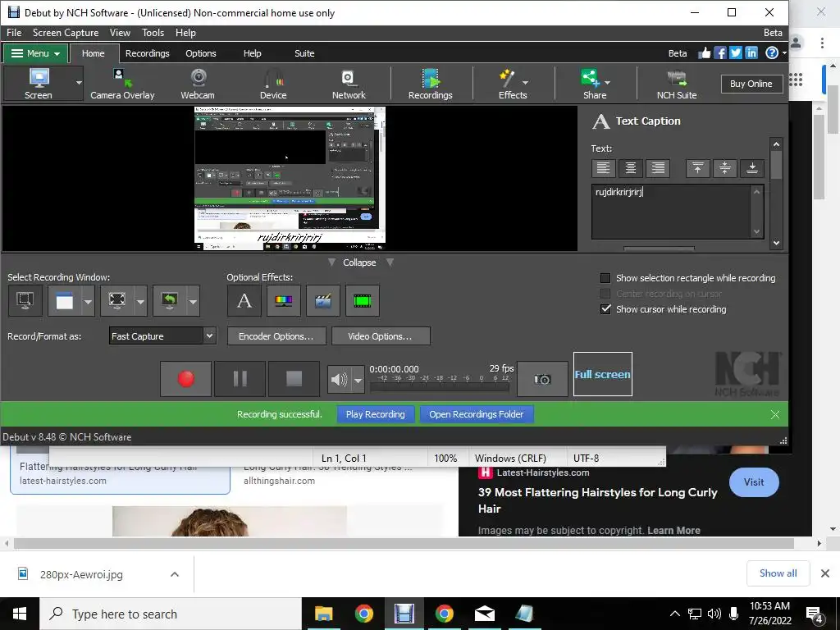Open the Screen Capture menu
The image size is (840, 630).
point(66,33)
